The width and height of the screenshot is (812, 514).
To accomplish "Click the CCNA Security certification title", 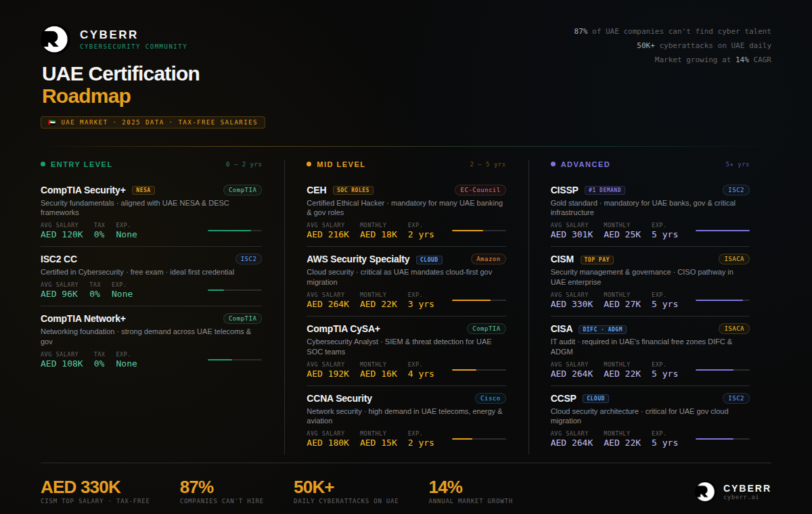I will (339, 398).
